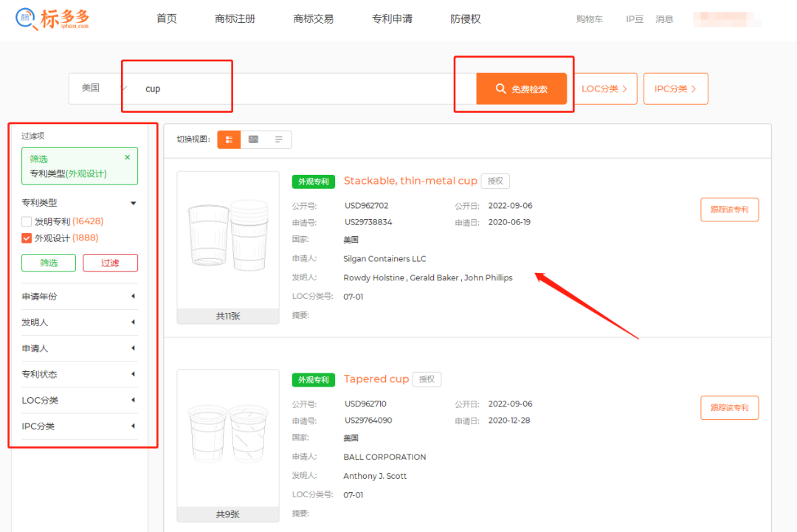Click the 授权 status tag on Stackable cup

click(x=496, y=181)
